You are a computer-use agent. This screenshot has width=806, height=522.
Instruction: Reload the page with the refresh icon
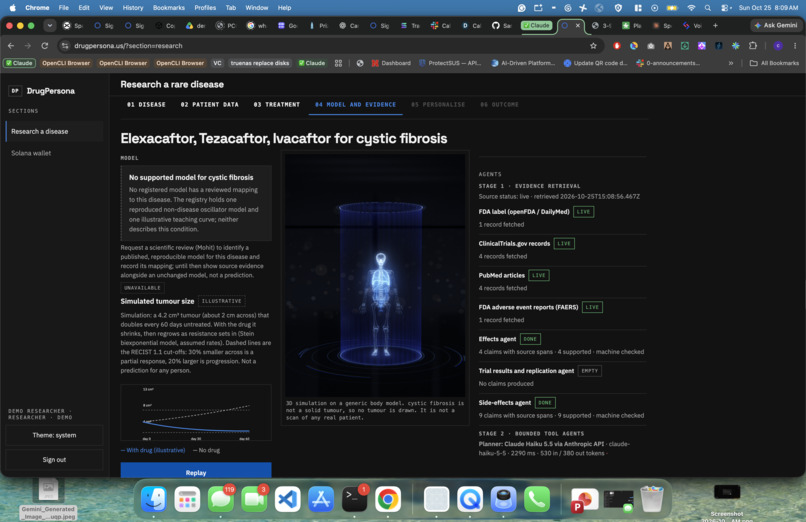click(45, 46)
